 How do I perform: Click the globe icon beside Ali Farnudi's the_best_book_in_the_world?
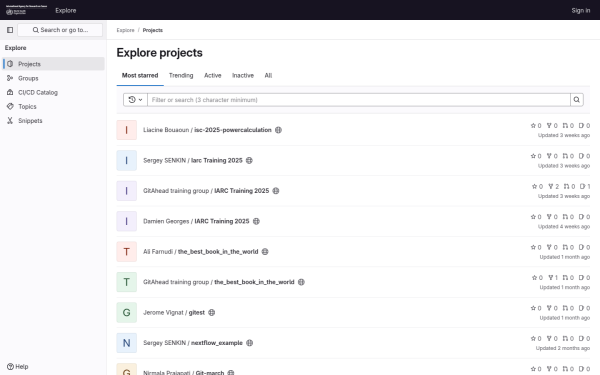coord(265,252)
